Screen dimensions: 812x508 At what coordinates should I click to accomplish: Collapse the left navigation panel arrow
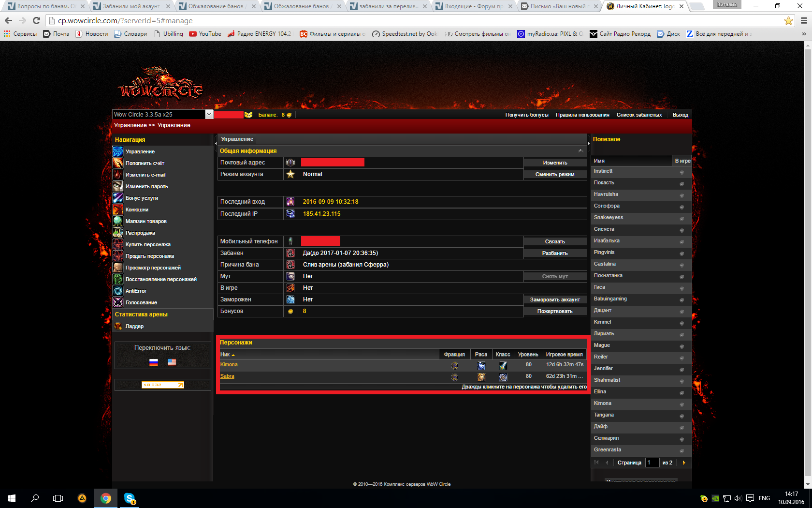coord(216,143)
